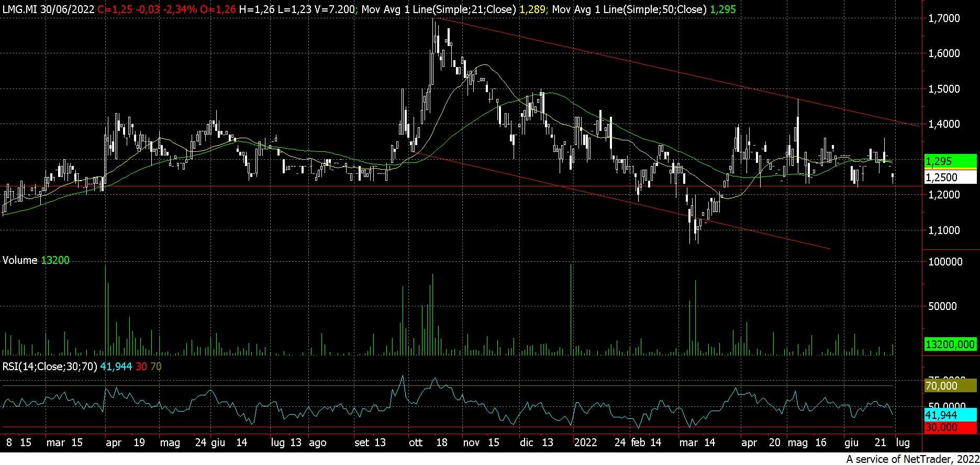Viewport: 980px width, 465px height.
Task: Select the cyan 41,944 value beside RSI label
Action: pos(116,367)
